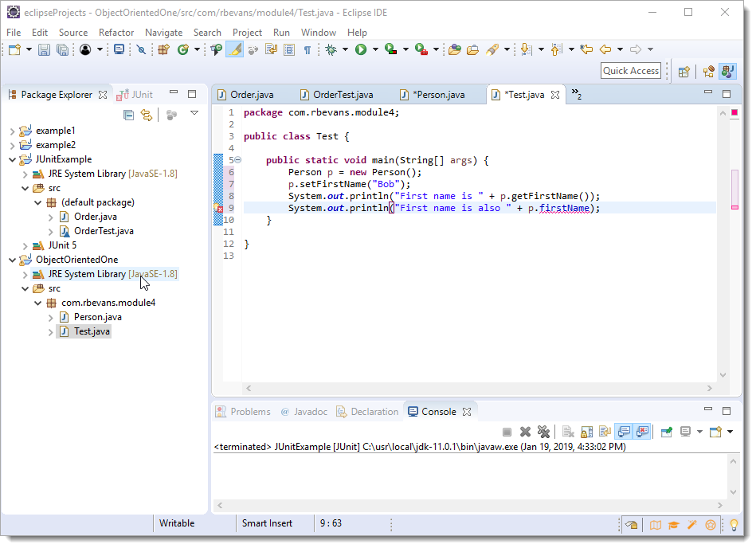This screenshot has height=548, width=756.
Task: Click red error indicator in overview ruler
Action: pos(734,113)
